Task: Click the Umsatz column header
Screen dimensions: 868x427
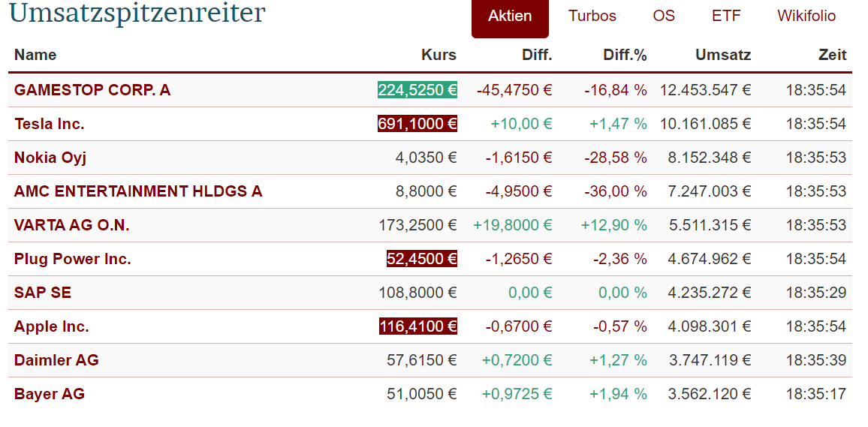Action: pyautogui.click(x=723, y=55)
